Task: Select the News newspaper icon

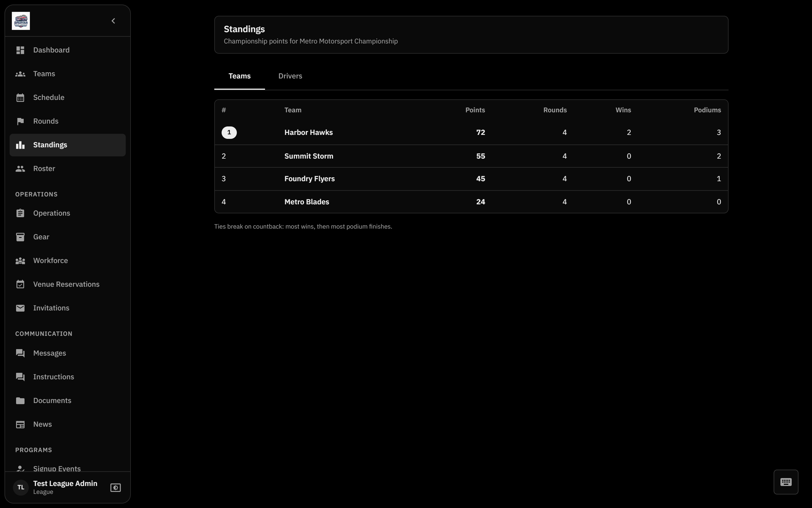Action: tap(20, 424)
